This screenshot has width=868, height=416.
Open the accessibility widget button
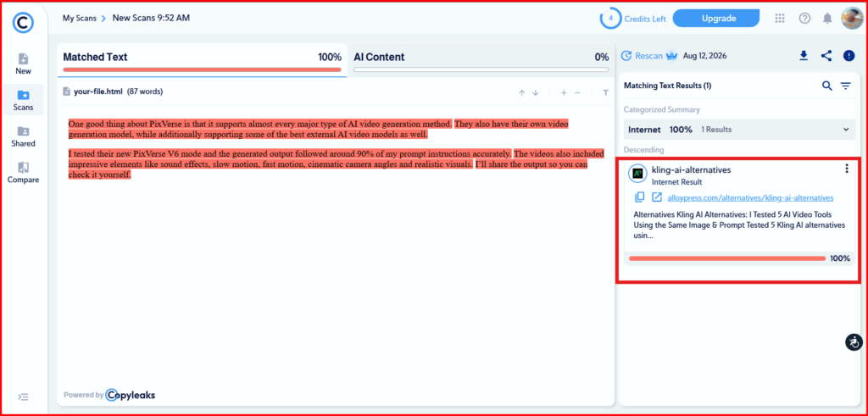pyautogui.click(x=854, y=342)
